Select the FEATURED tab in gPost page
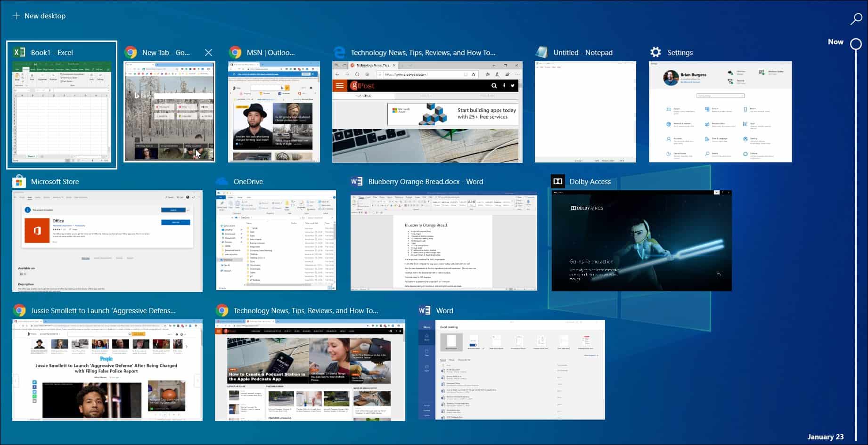Image resolution: width=868 pixels, height=445 pixels. [363, 96]
